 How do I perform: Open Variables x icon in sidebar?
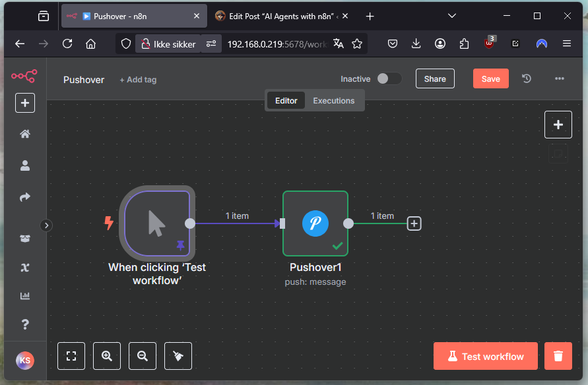point(25,268)
